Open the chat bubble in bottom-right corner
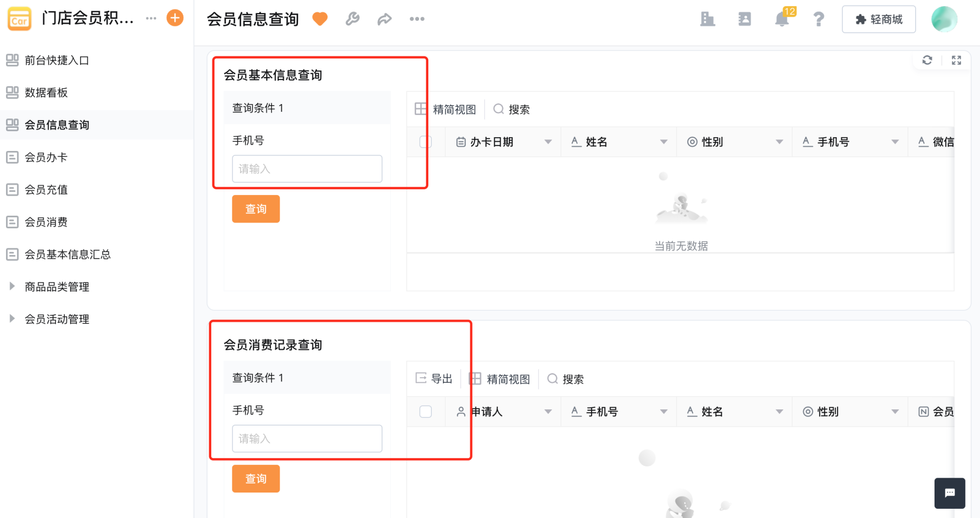This screenshot has height=518, width=980. (x=949, y=493)
